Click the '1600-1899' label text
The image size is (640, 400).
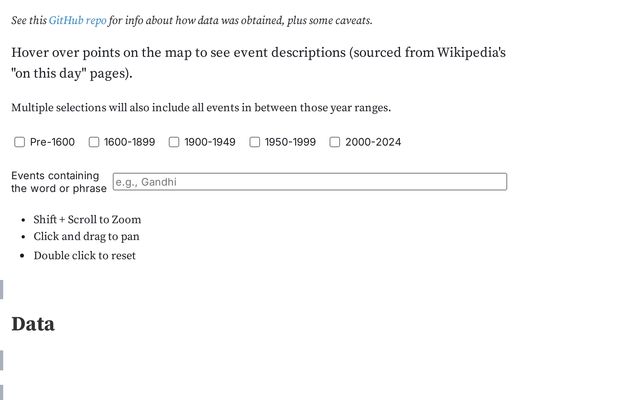(x=129, y=142)
